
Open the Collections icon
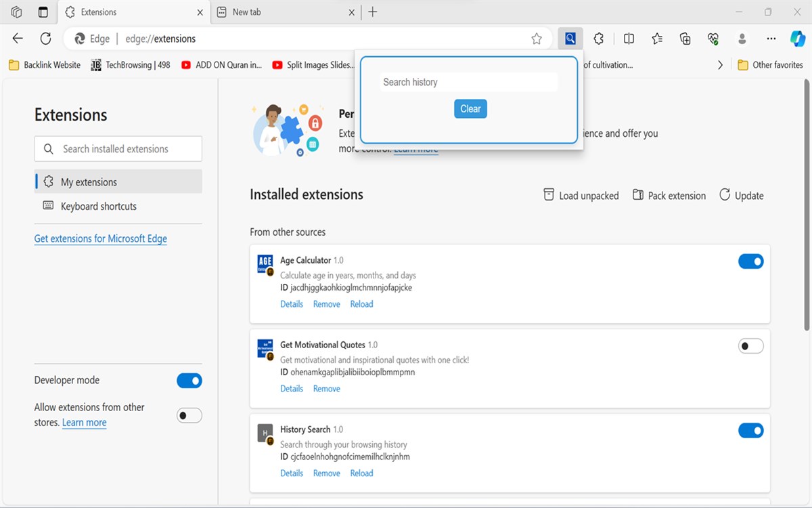tap(685, 39)
